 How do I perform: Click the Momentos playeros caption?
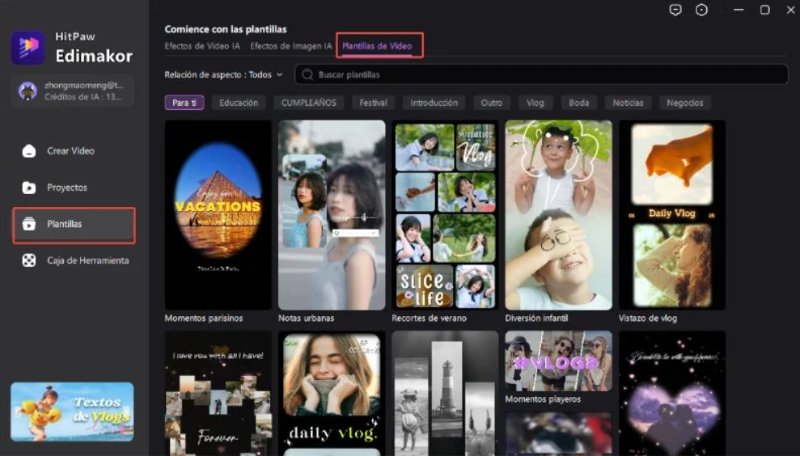tap(543, 399)
